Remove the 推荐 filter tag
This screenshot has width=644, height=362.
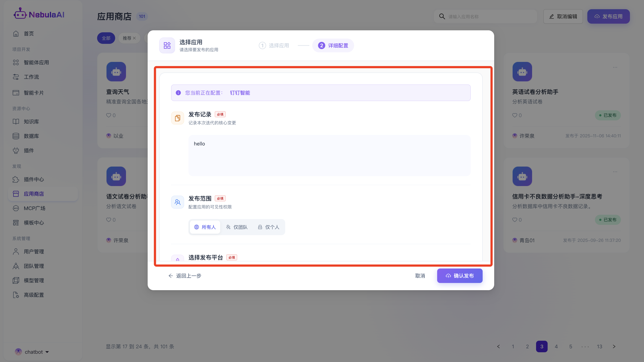(134, 38)
